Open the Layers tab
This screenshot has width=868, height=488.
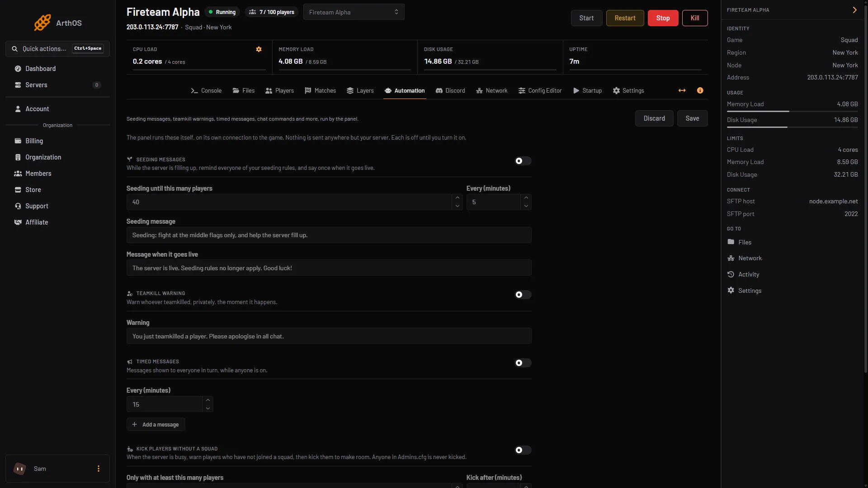(x=360, y=91)
